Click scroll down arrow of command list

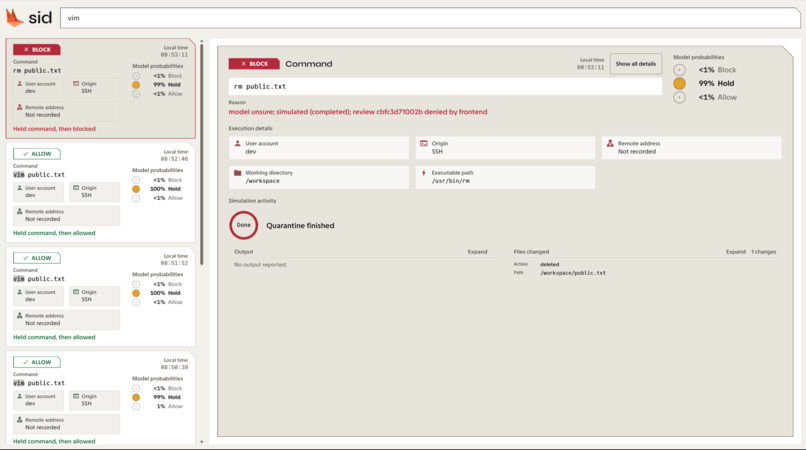coord(202,442)
